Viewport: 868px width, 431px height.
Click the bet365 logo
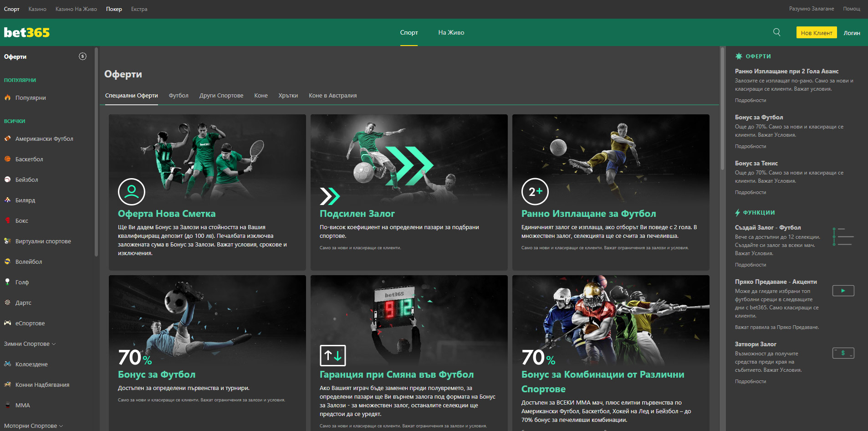[27, 32]
